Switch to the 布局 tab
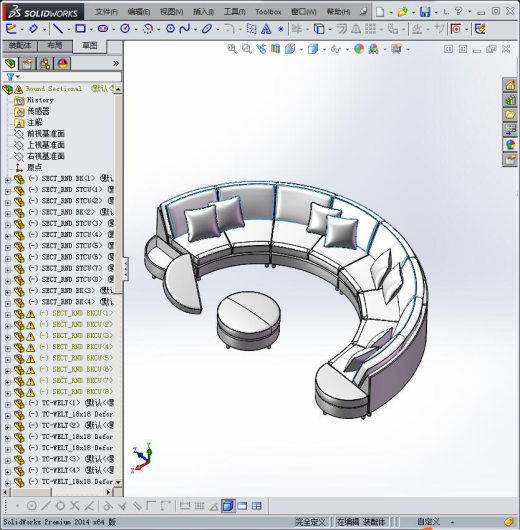 55,45
